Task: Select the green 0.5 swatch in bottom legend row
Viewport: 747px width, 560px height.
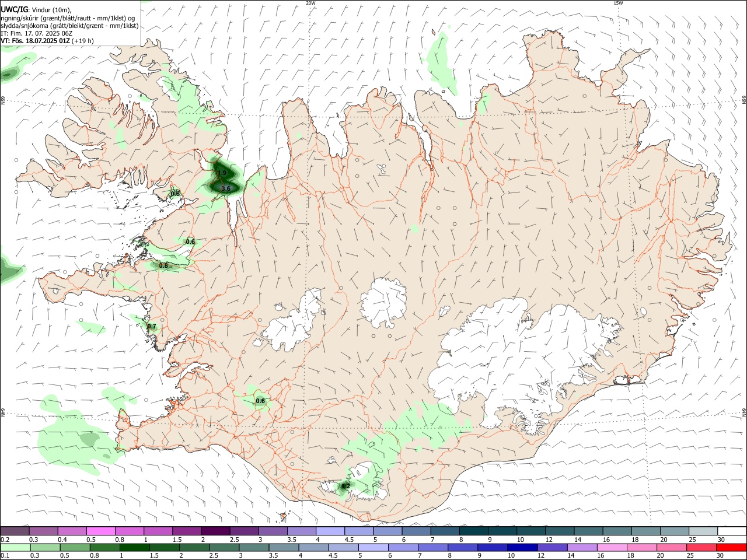Action: click(x=74, y=547)
